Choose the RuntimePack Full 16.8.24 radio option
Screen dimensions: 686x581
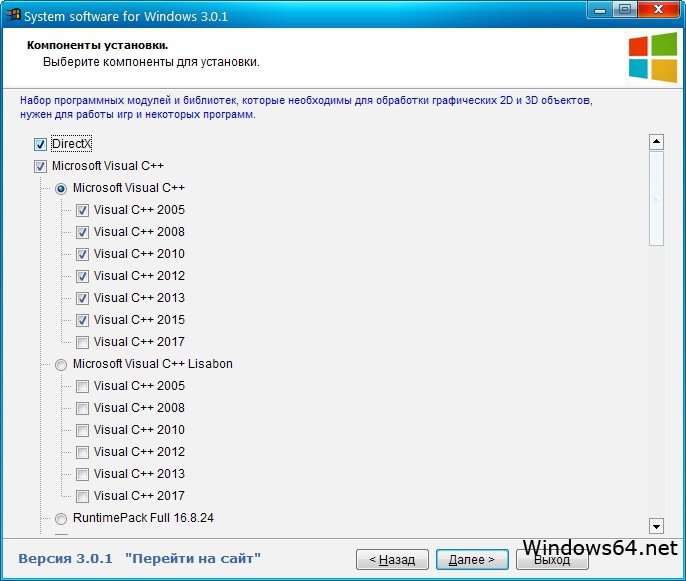[61, 518]
